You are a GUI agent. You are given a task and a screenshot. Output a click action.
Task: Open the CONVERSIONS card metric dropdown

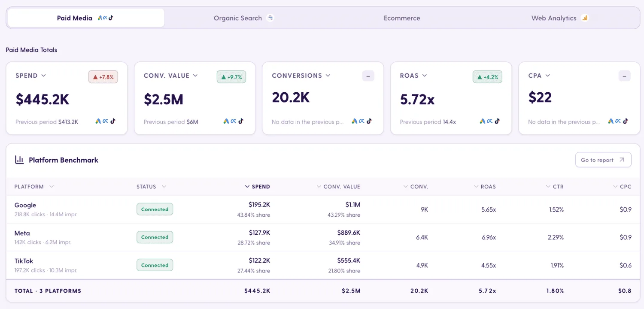click(328, 76)
